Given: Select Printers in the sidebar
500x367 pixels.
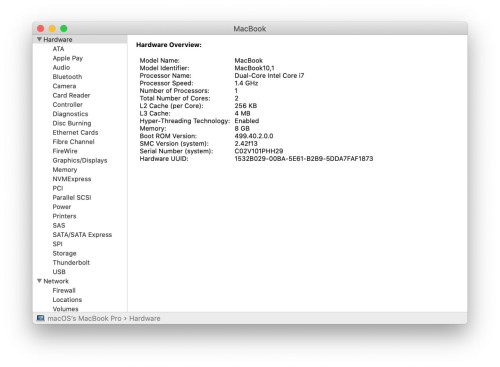Looking at the screenshot, I should (64, 216).
